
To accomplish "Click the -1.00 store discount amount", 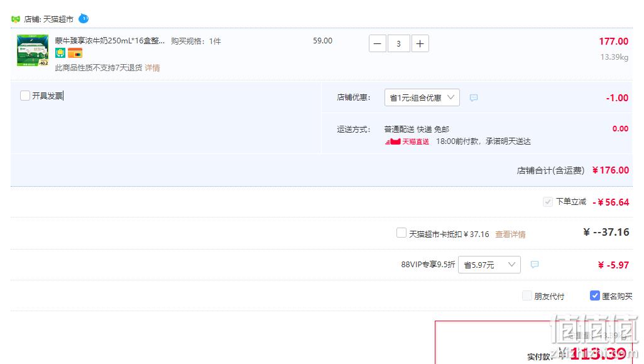I will (x=617, y=98).
